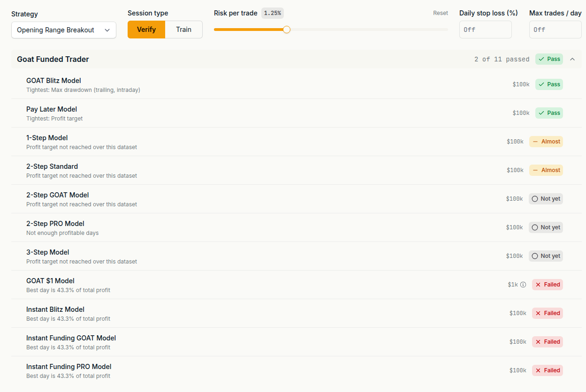Image resolution: width=586 pixels, height=392 pixels.
Task: Select the 2-Step GOAT Model row title
Action: (58, 195)
